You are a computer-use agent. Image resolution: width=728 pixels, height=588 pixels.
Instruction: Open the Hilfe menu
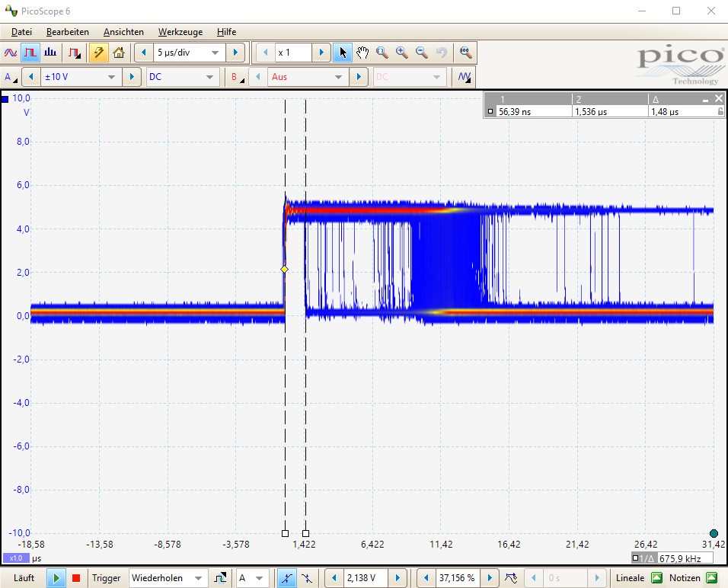tap(227, 32)
